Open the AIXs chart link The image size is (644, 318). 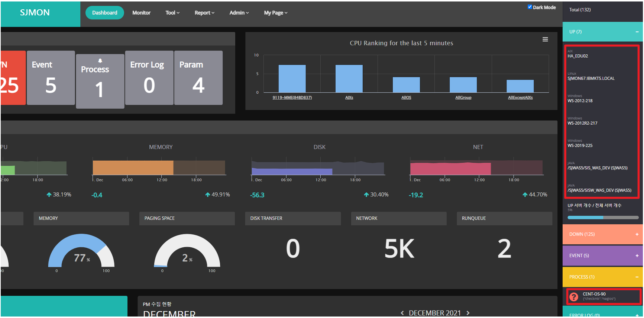coord(349,97)
